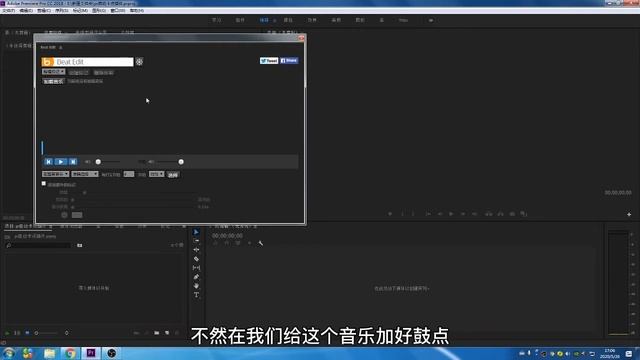Open Beat Edit settings gear

tap(139, 62)
